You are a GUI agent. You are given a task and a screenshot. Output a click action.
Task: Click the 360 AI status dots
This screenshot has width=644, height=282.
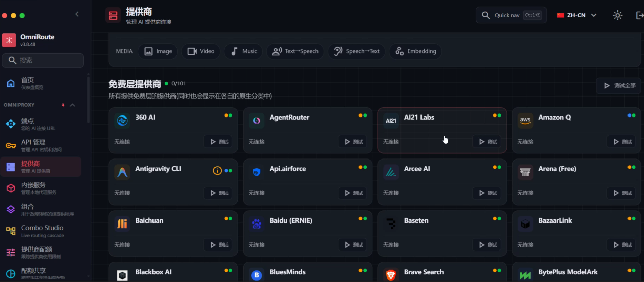click(228, 115)
